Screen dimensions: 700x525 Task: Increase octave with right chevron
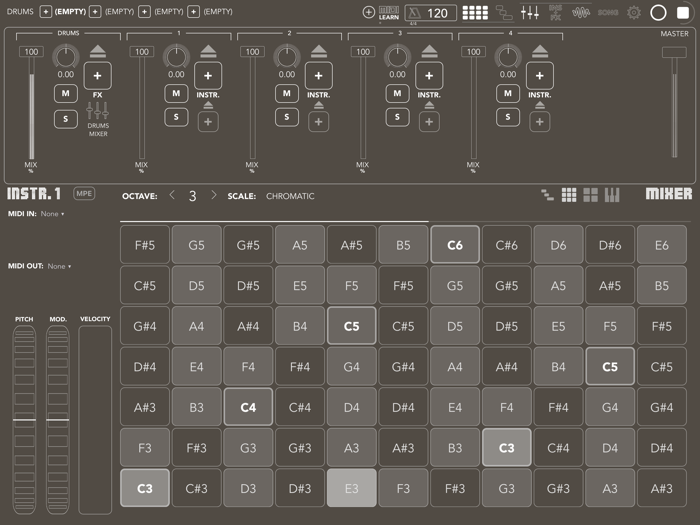pyautogui.click(x=213, y=195)
